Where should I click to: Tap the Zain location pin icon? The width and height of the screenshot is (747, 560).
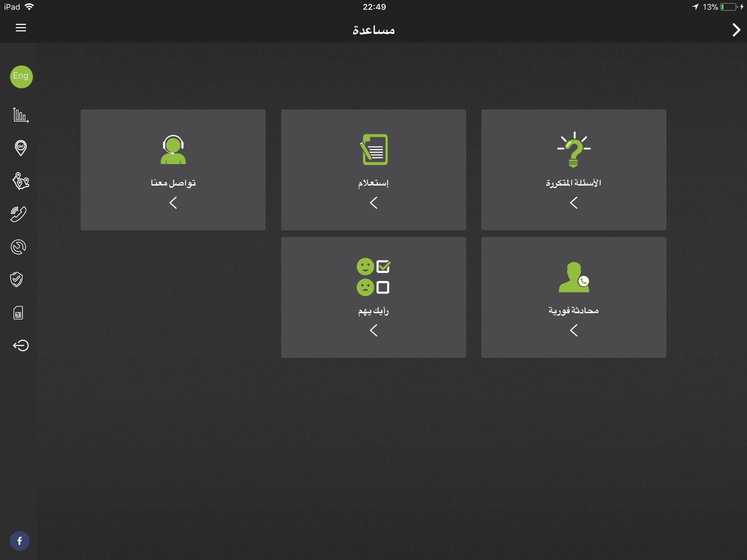point(20,148)
